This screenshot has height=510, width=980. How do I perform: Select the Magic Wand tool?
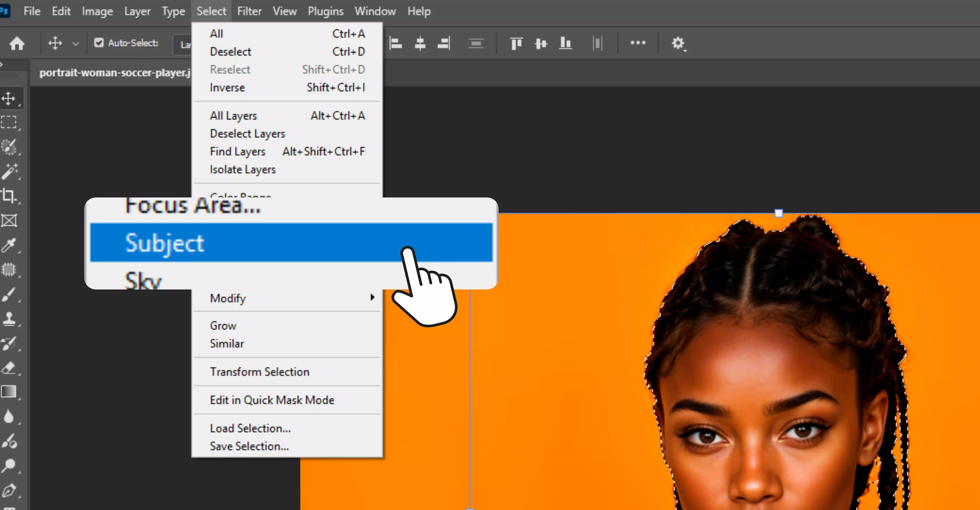[9, 171]
